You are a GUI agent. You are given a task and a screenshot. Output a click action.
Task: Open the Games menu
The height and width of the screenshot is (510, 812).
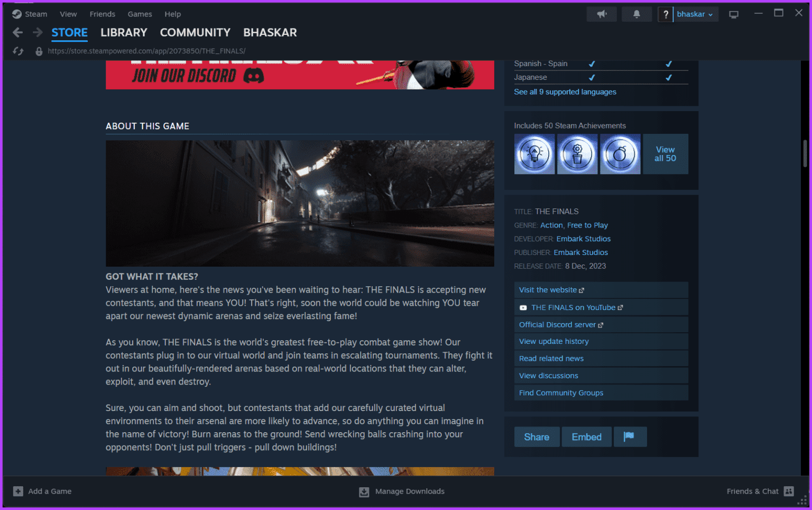(x=140, y=14)
